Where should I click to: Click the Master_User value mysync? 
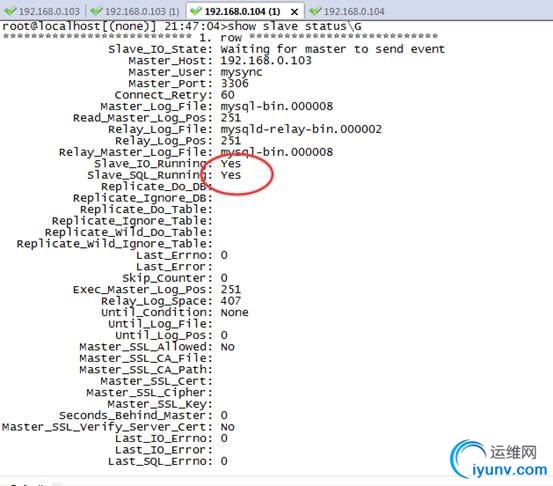(242, 72)
